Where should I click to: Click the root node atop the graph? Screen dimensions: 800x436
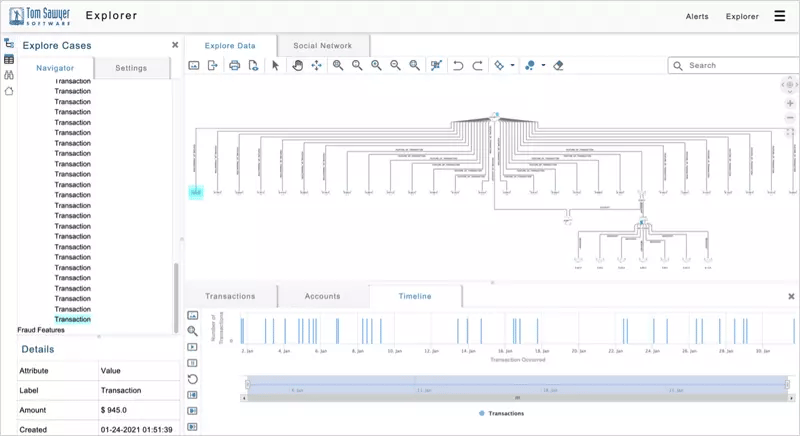click(x=495, y=116)
